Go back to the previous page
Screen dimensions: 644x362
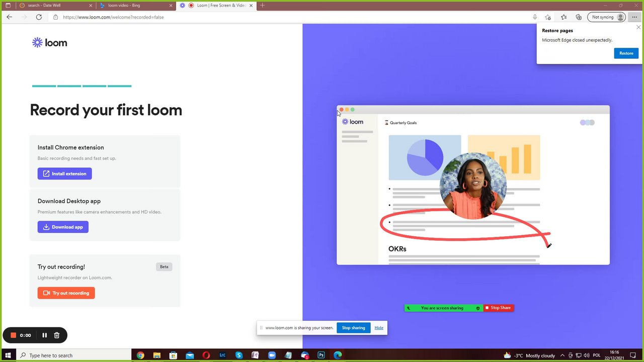(x=9, y=17)
